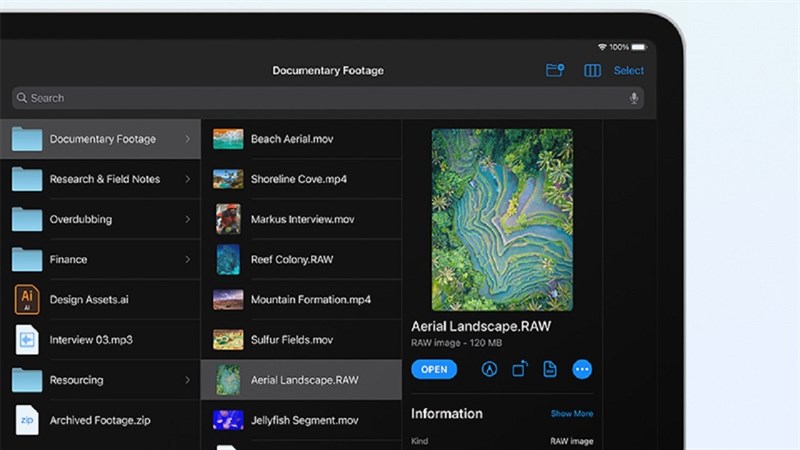
Task: Click the Interview 03.mp3 audio file icon
Action: click(27, 339)
